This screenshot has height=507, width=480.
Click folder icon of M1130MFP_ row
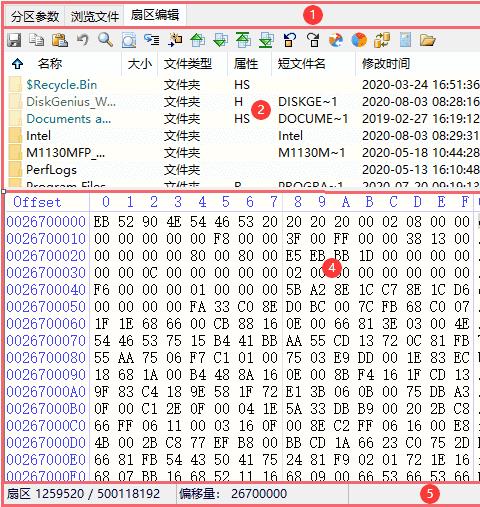(15, 153)
